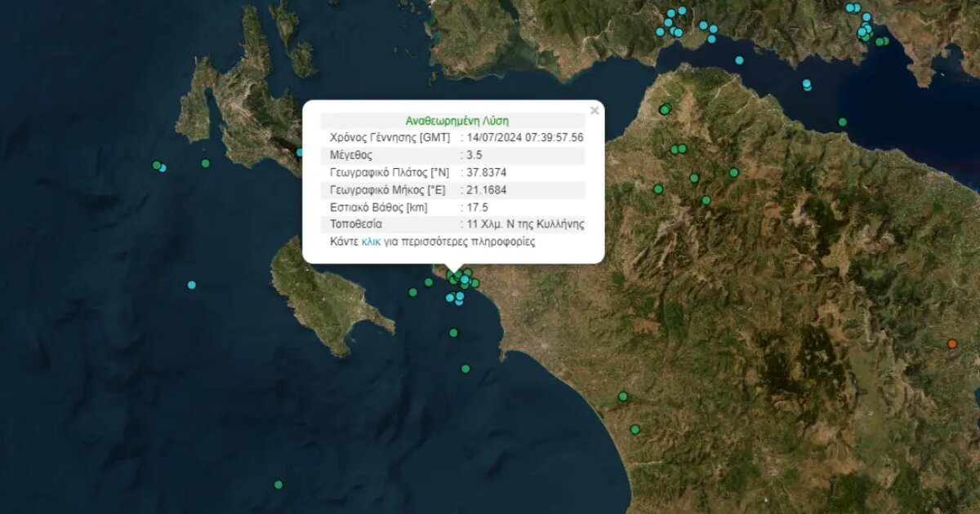
Task: Select the cyan marker in the sea west of Zakynthos
Action: coord(192,285)
